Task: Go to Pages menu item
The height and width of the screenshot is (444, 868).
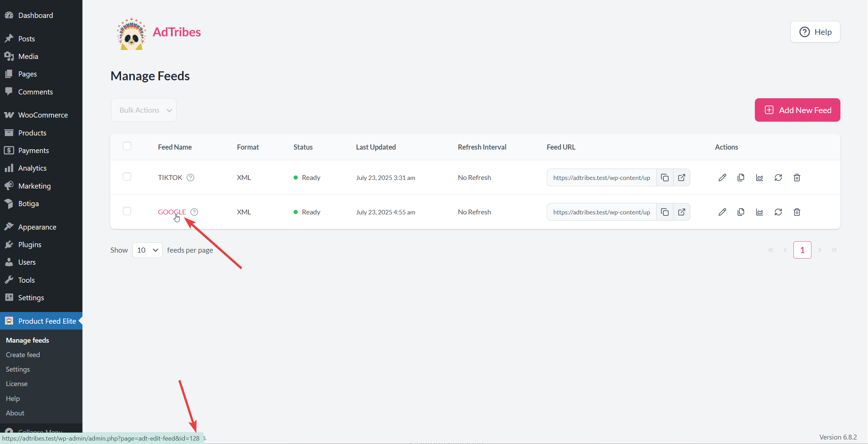Action: (41, 74)
